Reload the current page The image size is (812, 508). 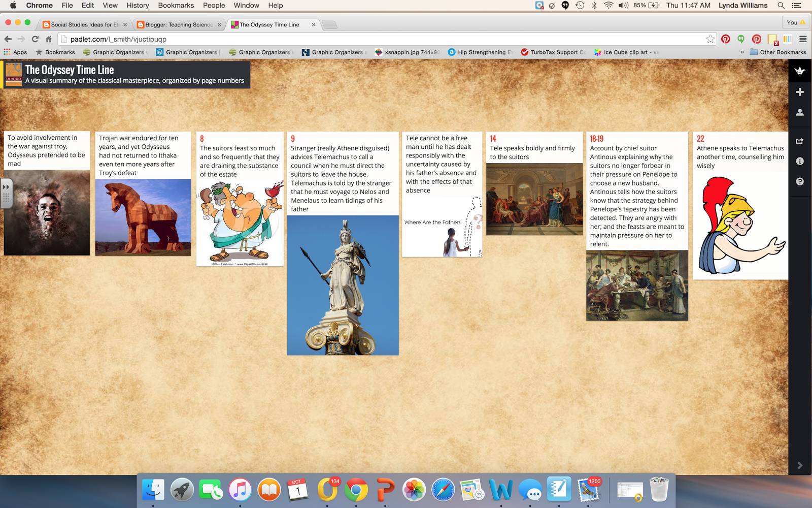(x=34, y=39)
